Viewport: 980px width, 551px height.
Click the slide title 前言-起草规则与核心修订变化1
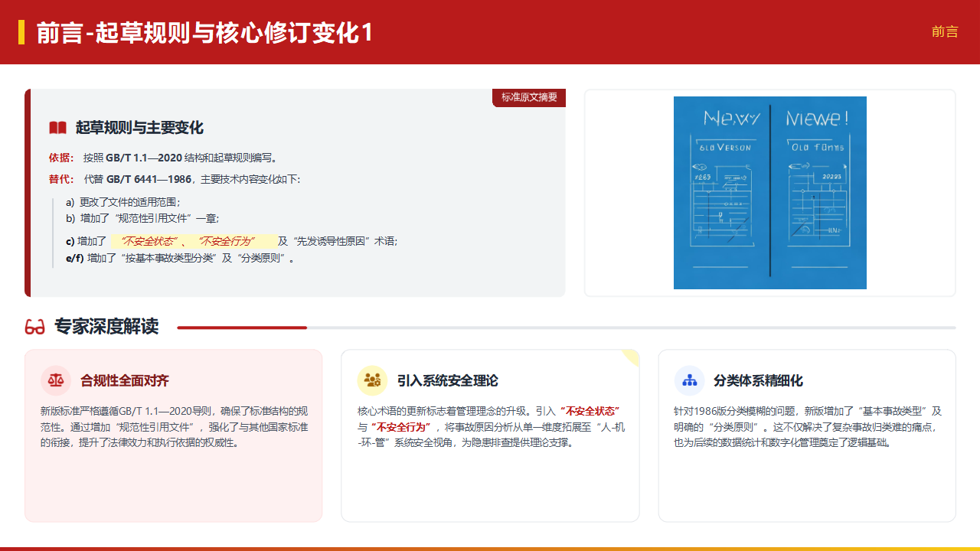[204, 33]
